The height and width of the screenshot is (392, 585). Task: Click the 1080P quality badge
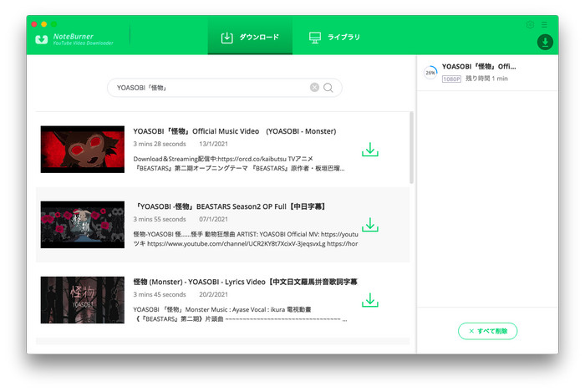click(x=451, y=79)
